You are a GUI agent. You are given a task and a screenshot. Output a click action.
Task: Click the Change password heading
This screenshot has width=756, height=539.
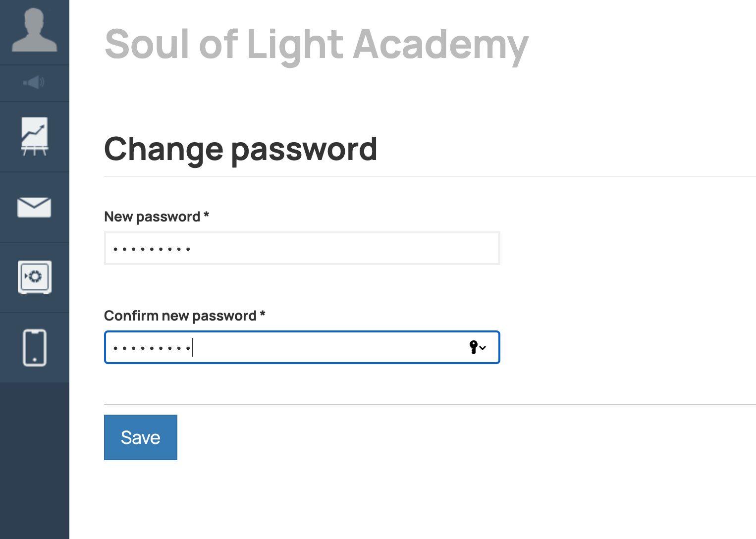(241, 149)
